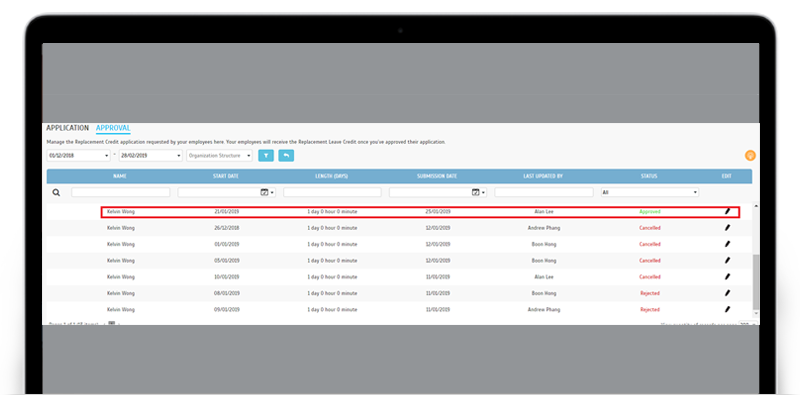Viewport: 800px width, 395px height.
Task: Click the undo arrow reset button
Action: (286, 156)
